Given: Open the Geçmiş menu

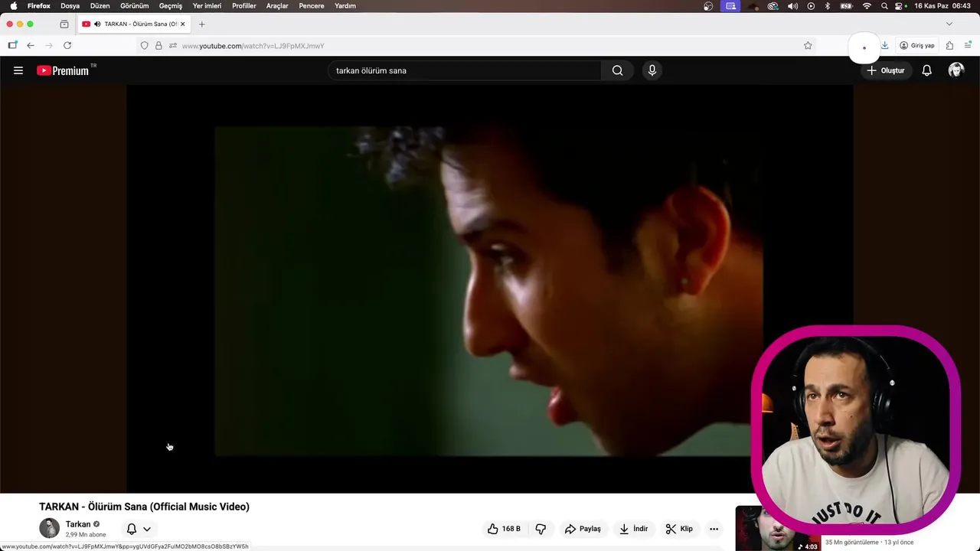Looking at the screenshot, I should click(171, 6).
